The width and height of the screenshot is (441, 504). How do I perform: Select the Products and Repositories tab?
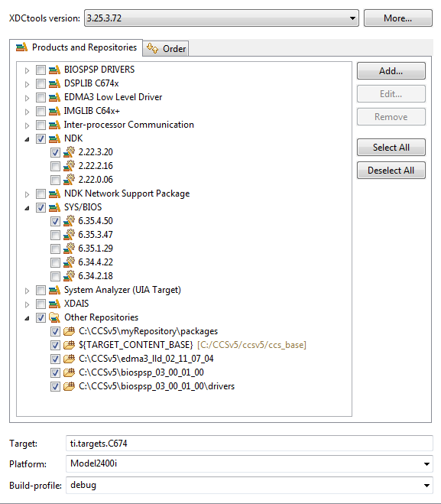(x=76, y=47)
